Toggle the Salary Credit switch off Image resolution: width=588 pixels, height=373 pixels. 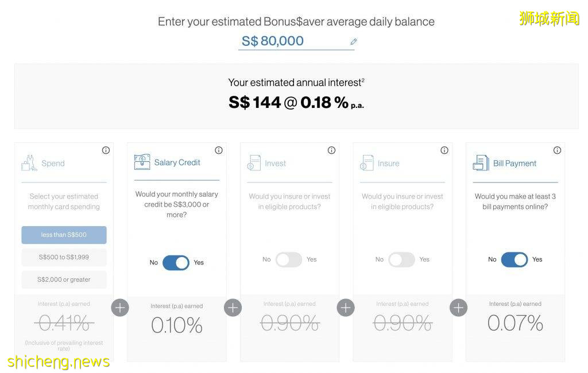(x=176, y=263)
